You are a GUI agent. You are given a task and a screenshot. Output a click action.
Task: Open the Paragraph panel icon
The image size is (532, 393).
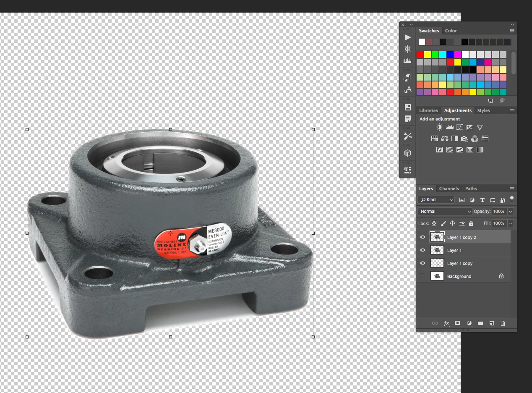407,78
